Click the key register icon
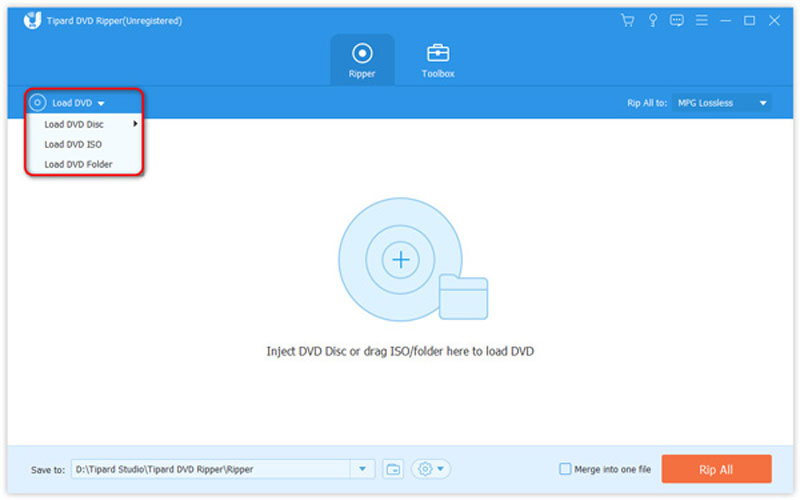800x500 pixels. [x=653, y=20]
